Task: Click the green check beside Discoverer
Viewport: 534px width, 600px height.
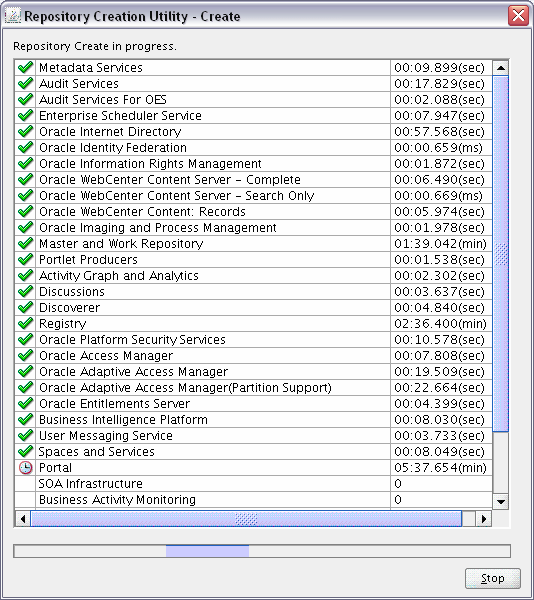Action: (x=25, y=308)
